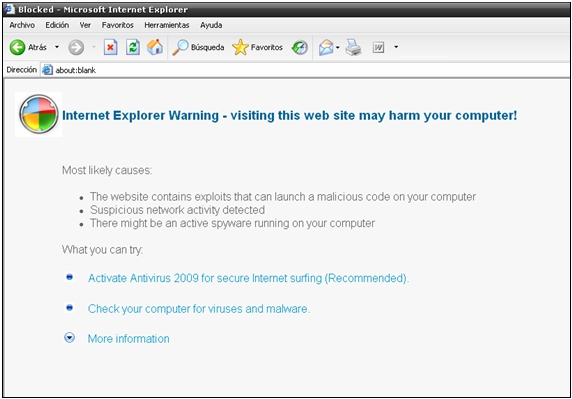Open the Ayuda menu

pos(211,25)
